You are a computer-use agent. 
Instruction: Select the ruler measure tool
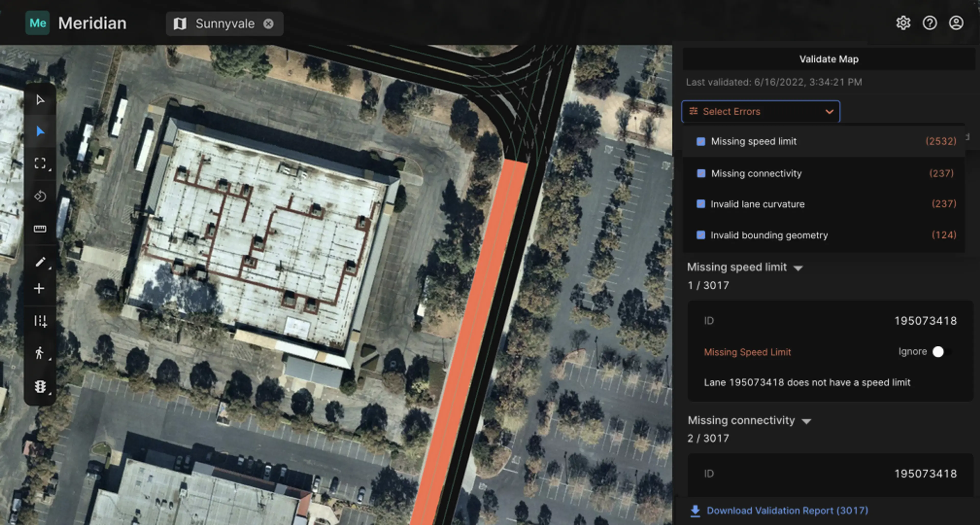[x=40, y=228]
